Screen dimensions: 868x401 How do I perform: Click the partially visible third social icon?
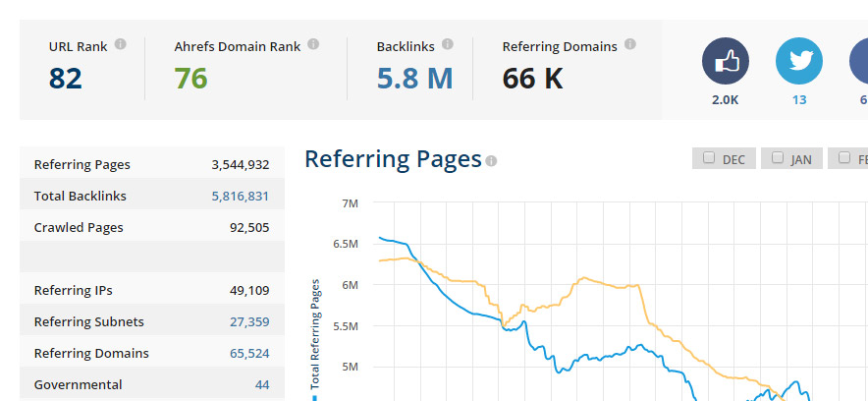click(859, 63)
